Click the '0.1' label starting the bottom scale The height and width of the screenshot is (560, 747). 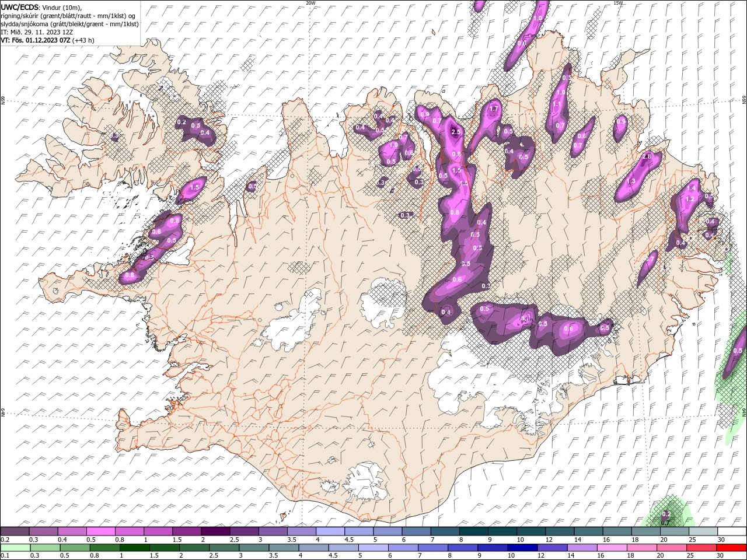pyautogui.click(x=5, y=556)
